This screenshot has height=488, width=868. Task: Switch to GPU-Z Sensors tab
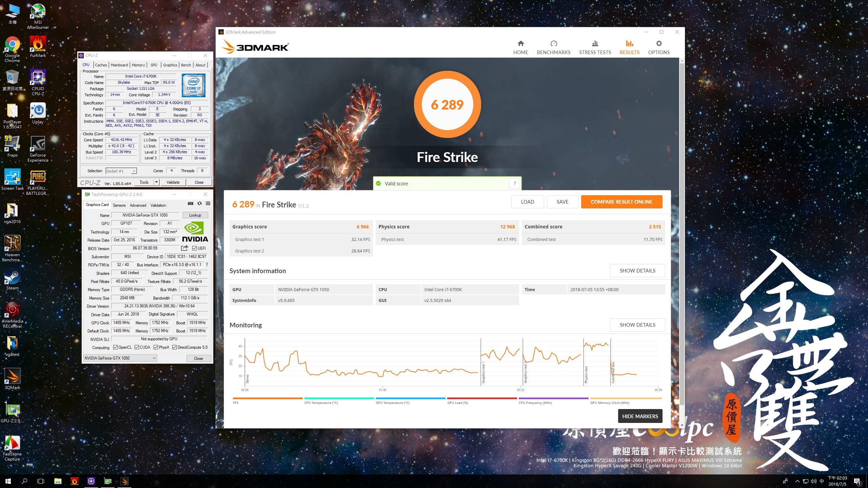point(119,205)
